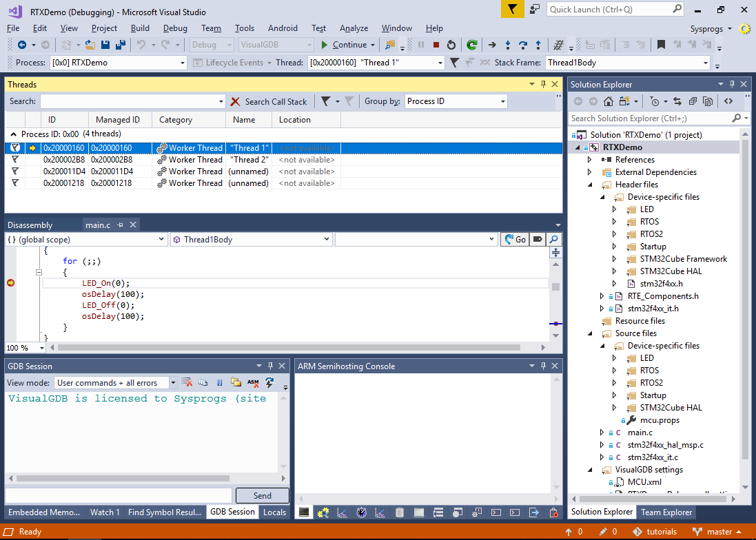Open the Android menu
The width and height of the screenshot is (756, 540).
point(283,28)
